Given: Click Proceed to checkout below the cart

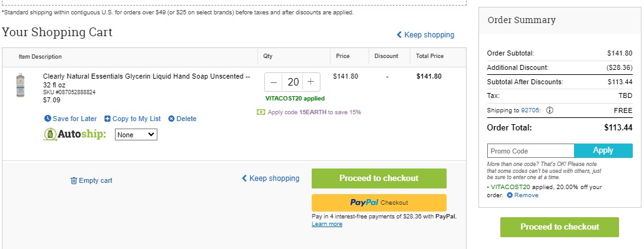Looking at the screenshot, I should coord(379,178).
